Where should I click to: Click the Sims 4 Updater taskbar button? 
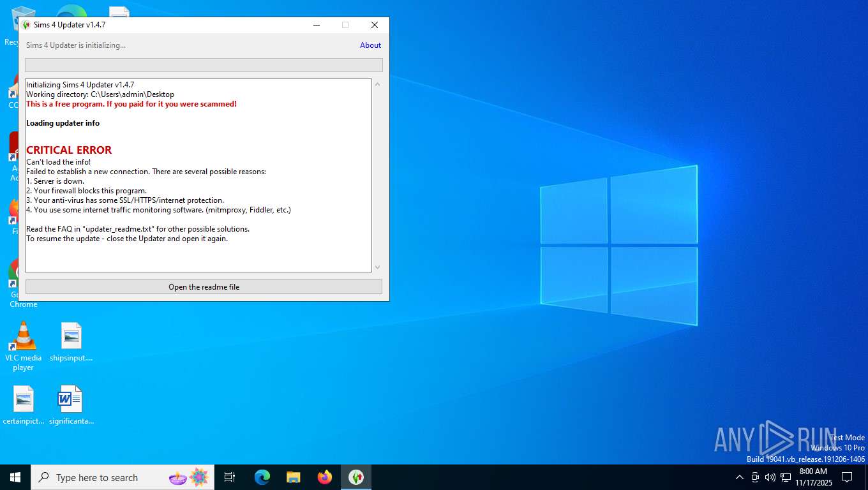(x=356, y=477)
